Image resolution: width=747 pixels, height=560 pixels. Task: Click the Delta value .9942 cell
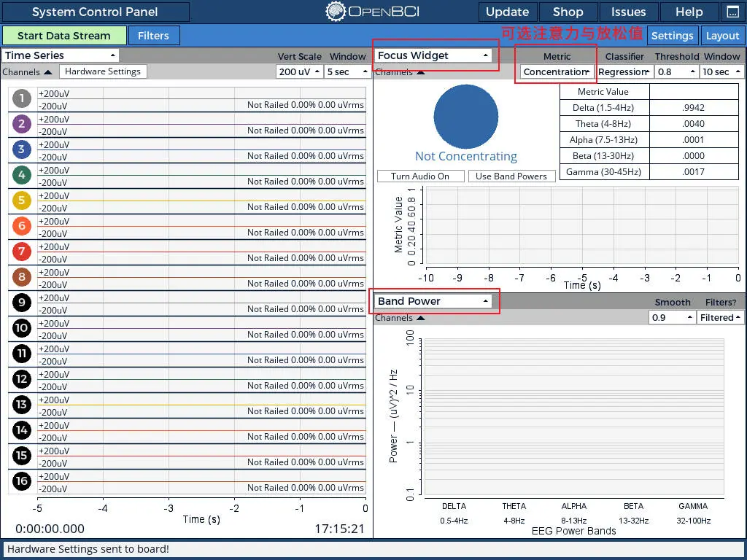[694, 108]
